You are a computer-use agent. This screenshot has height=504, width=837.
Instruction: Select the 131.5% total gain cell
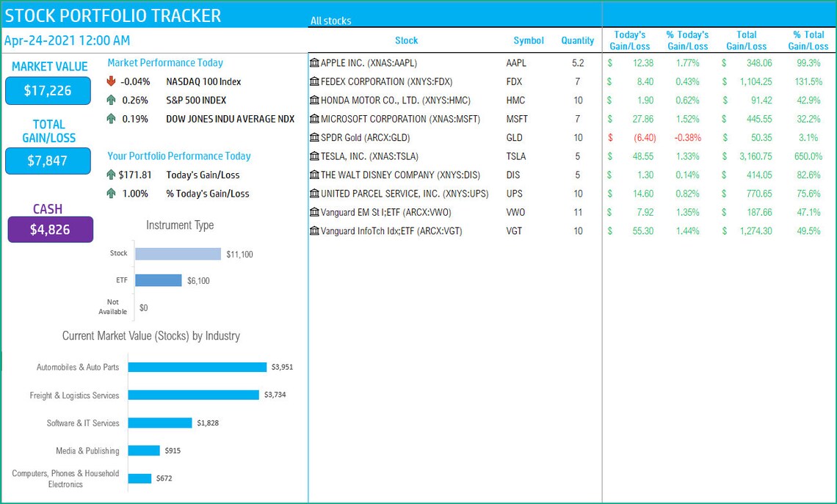click(x=808, y=81)
